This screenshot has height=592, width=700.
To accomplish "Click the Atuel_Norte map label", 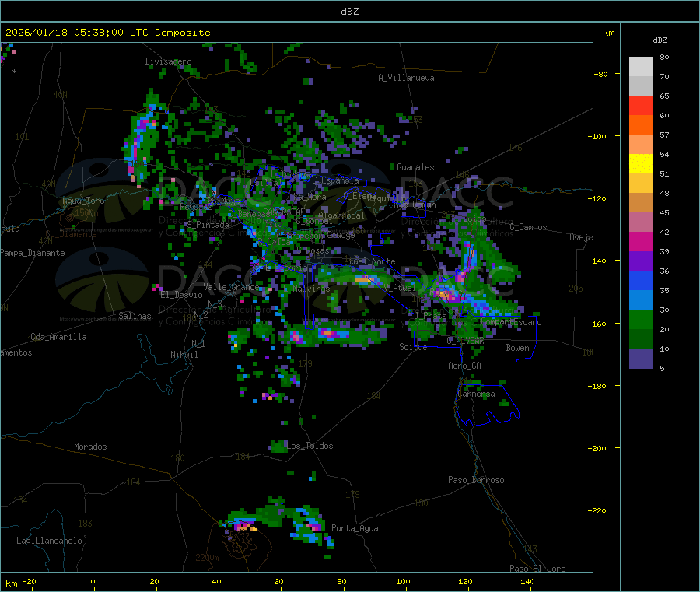I will click(x=369, y=261).
